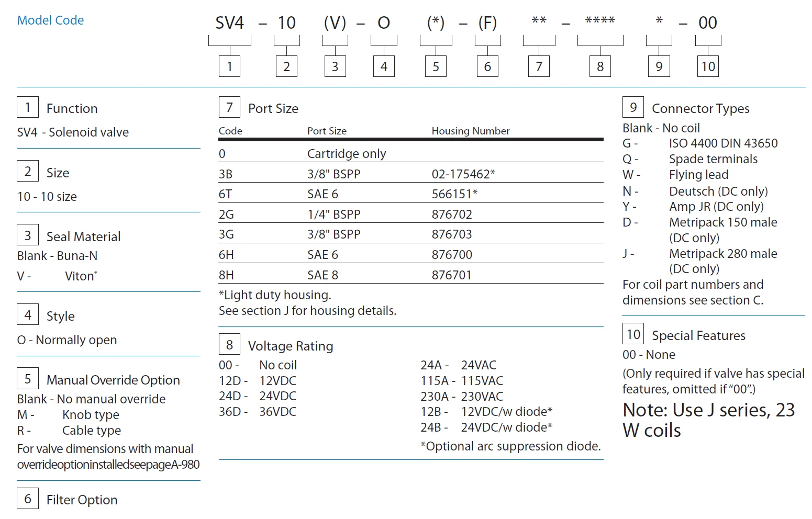The width and height of the screenshot is (812, 519).
Task: Click the 'Spade terminals' connector type
Action: pos(713,159)
